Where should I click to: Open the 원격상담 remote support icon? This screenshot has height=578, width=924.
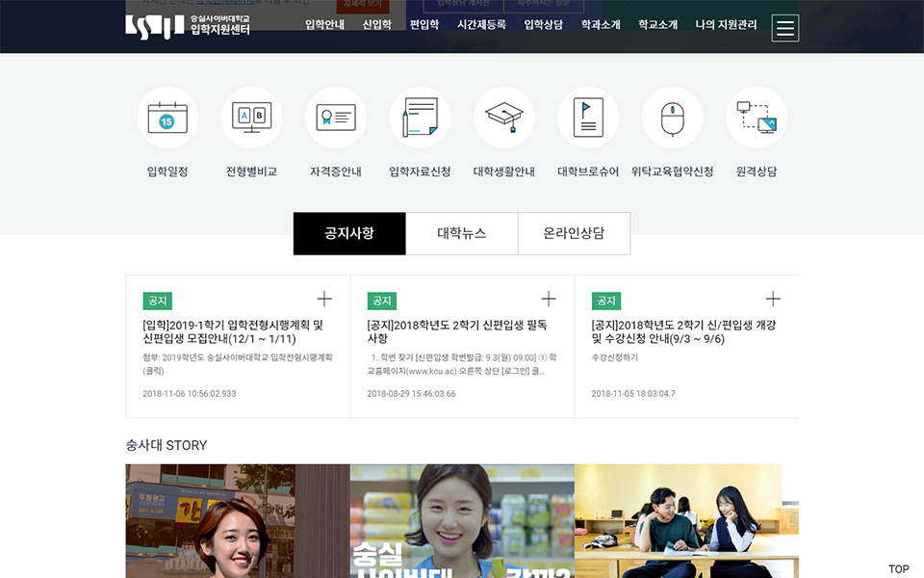(757, 118)
